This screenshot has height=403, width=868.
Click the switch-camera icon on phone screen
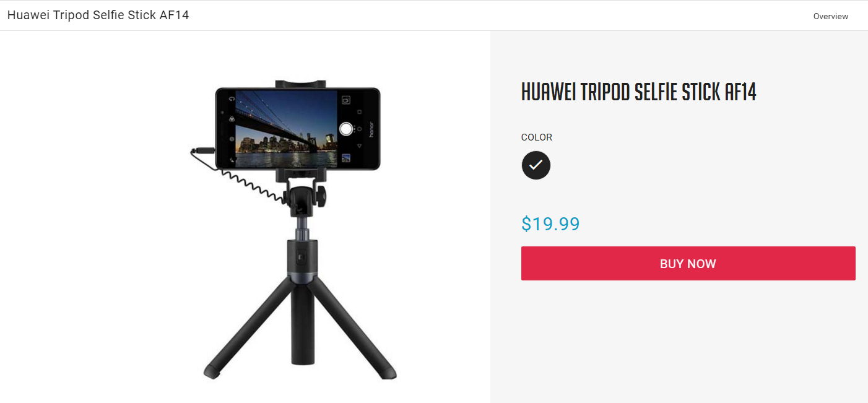(x=232, y=99)
